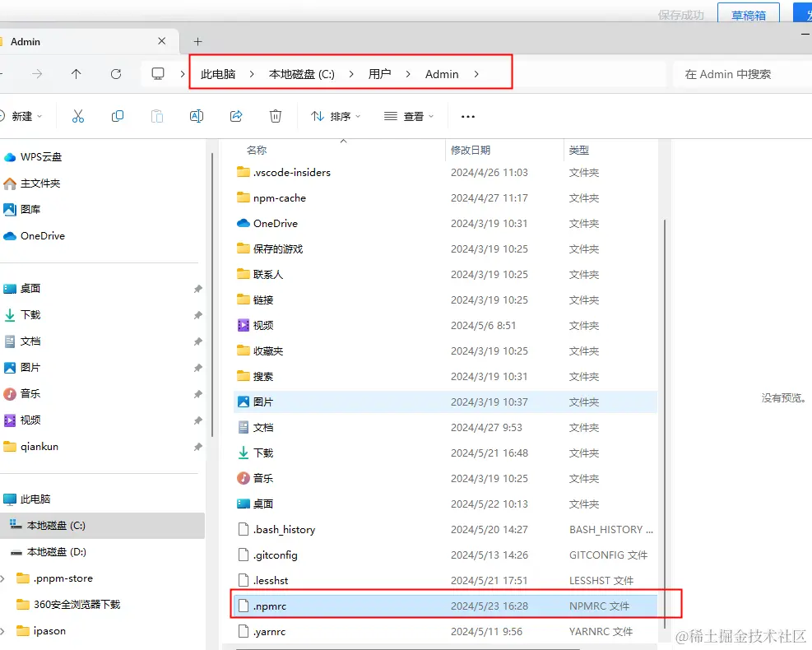This screenshot has width=812, height=650.
Task: Click 本地磁盘 (C:) breadcrumb
Action: [301, 74]
